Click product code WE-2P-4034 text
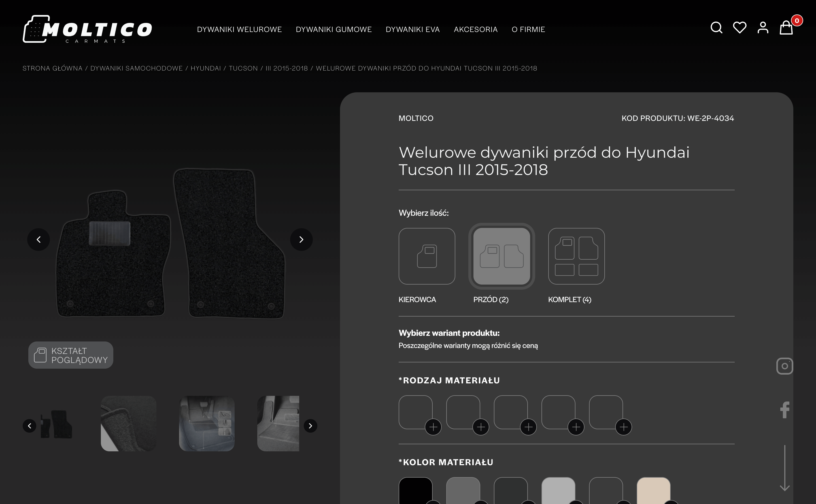 [x=678, y=118]
